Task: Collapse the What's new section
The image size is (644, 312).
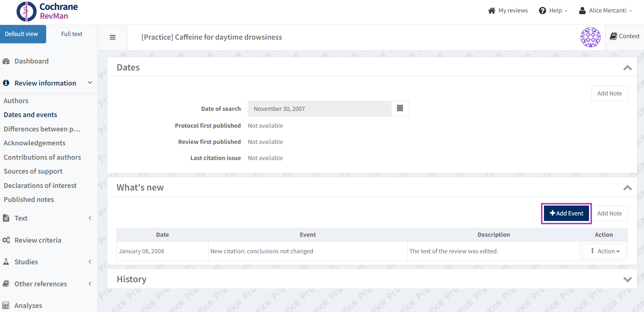Action: click(627, 188)
